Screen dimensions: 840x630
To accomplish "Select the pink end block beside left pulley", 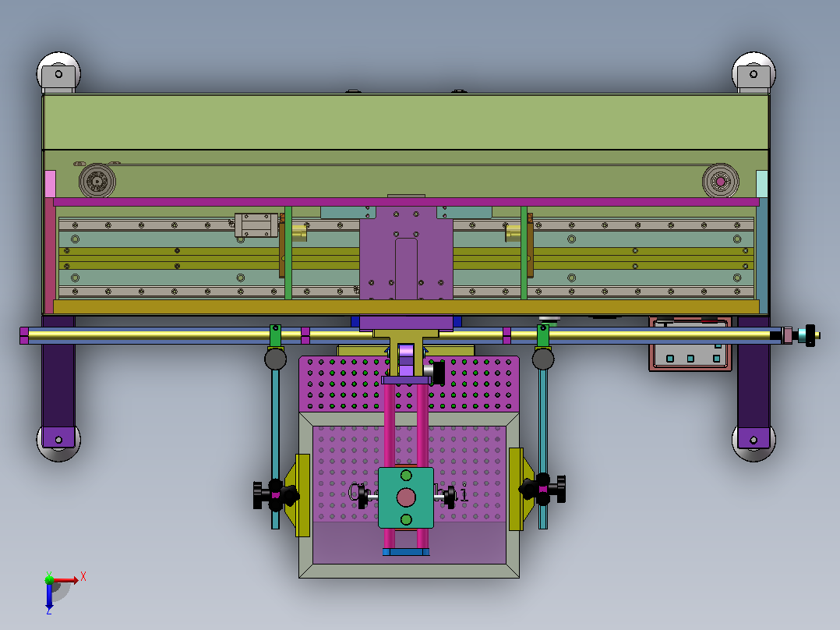I will pyautogui.click(x=51, y=184).
